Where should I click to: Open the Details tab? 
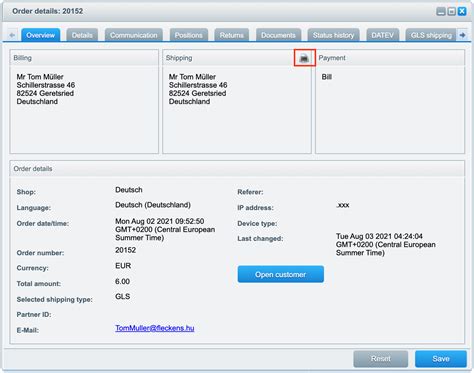[82, 35]
